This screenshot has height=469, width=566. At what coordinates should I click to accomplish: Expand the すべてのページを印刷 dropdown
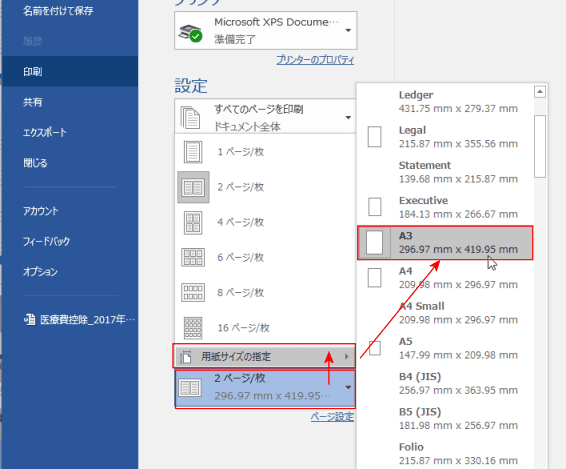(x=348, y=117)
